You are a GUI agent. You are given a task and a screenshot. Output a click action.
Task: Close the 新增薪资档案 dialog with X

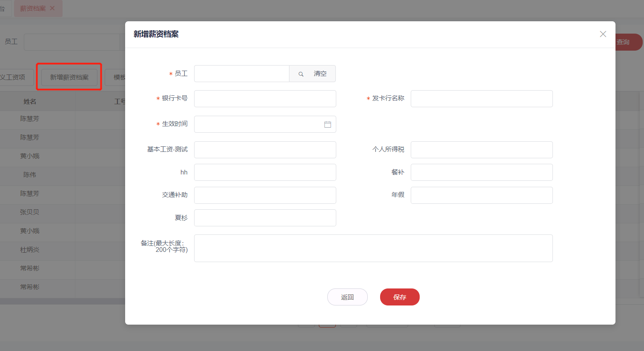(x=603, y=34)
